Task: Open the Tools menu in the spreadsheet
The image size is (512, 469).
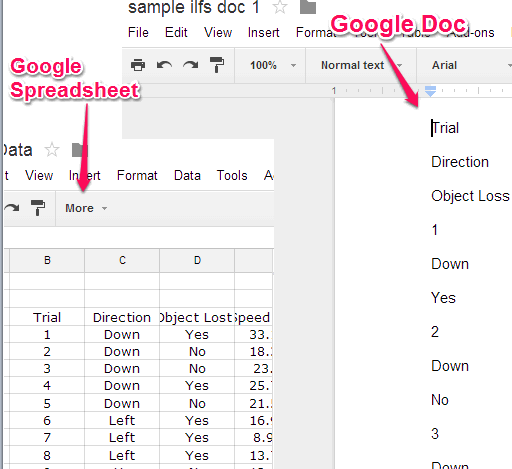Action: point(232,175)
